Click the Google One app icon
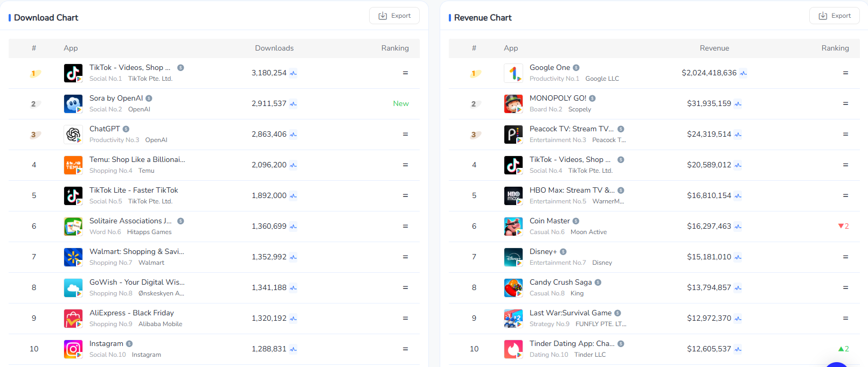868x367 pixels. point(513,73)
